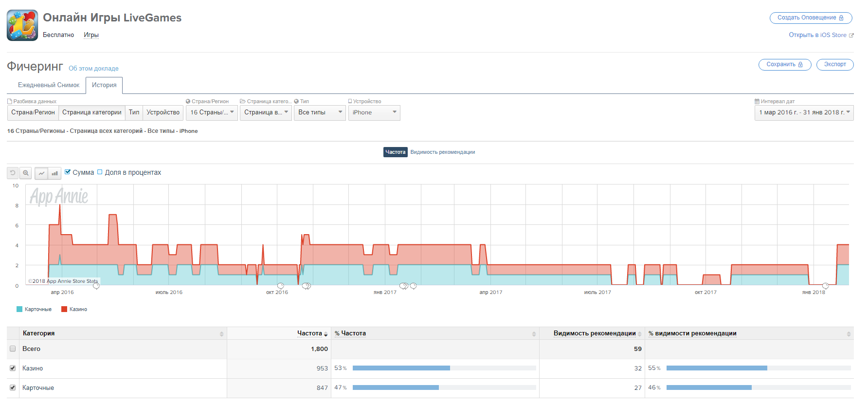Image resolution: width=868 pixels, height=405 pixels.
Task: Click the LiveGames app icon
Action: [22, 25]
